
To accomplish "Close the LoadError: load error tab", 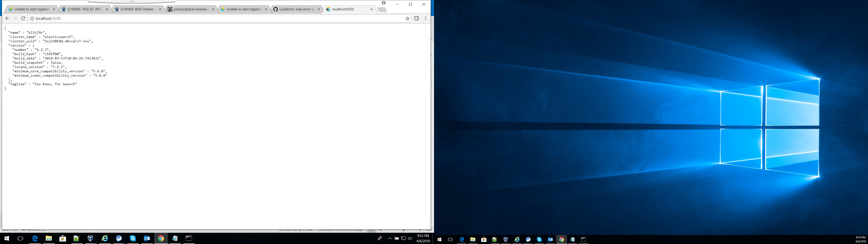I will (318, 9).
